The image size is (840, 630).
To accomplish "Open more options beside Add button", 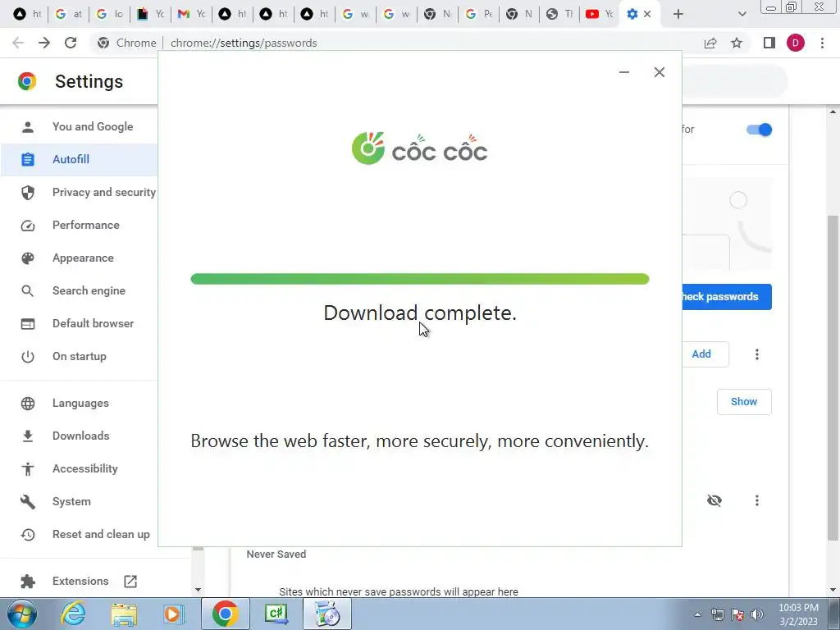I will tap(756, 354).
